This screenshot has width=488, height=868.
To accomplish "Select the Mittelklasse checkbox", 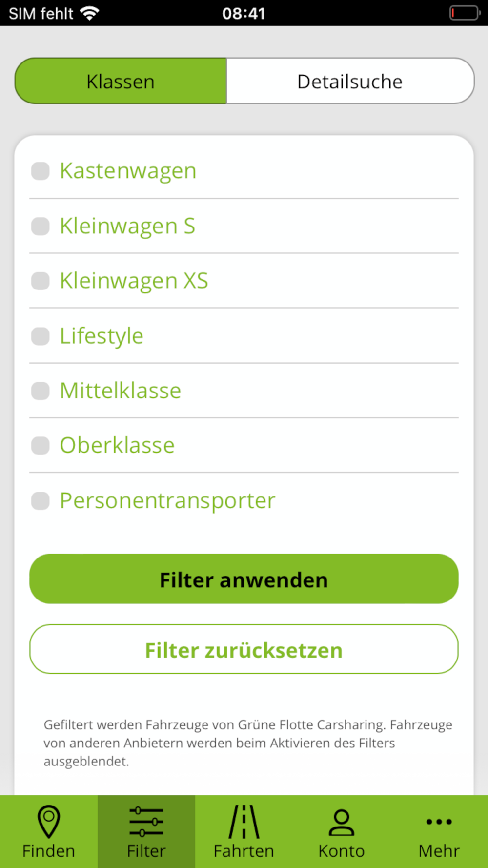I will 41,391.
